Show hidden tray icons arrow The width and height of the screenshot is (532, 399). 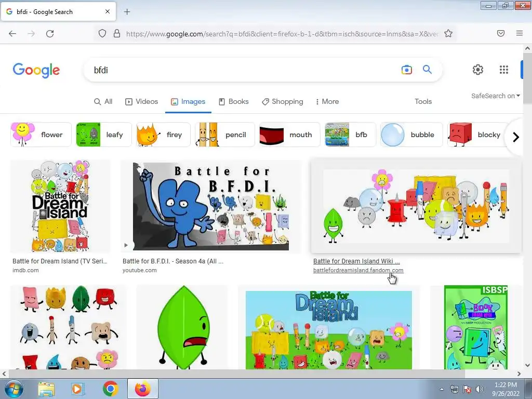[442, 389]
